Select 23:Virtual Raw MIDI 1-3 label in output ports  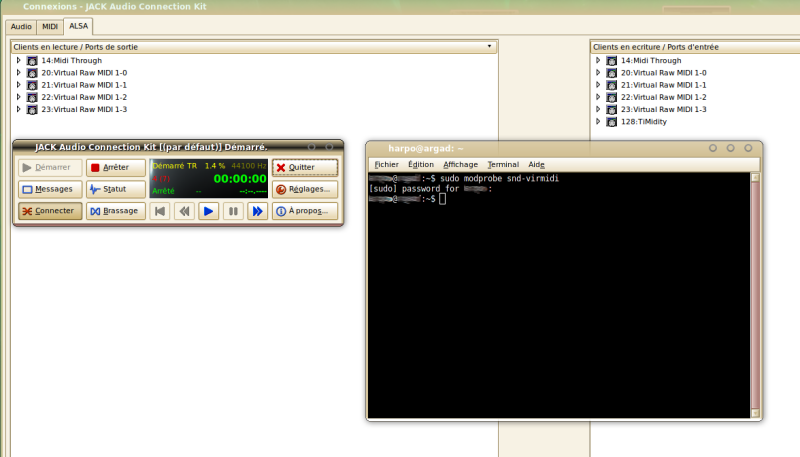[x=84, y=110]
